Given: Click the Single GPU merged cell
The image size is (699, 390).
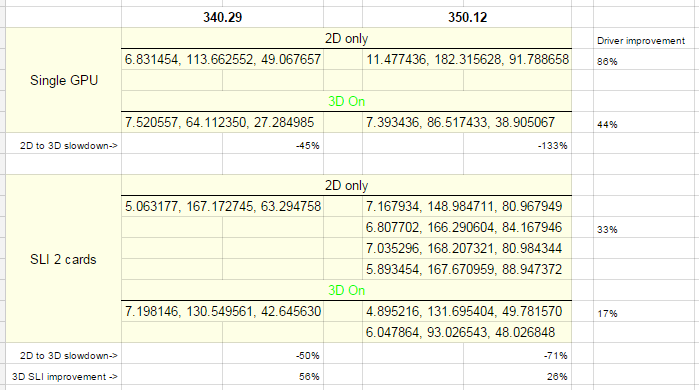Looking at the screenshot, I should point(63,80).
